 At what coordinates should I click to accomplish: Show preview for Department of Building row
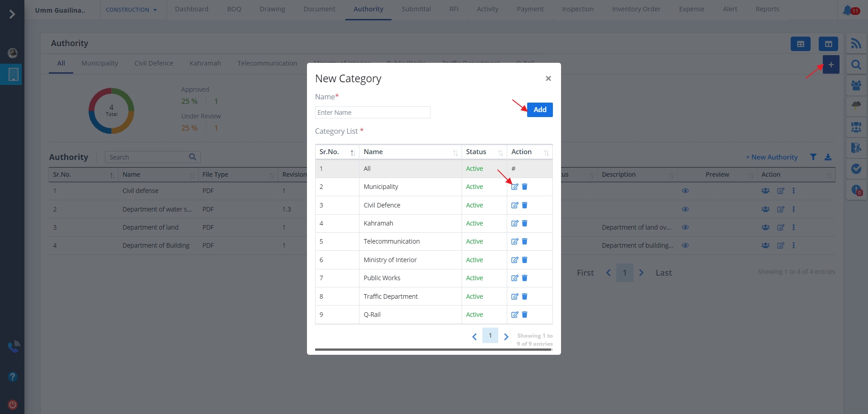click(685, 245)
